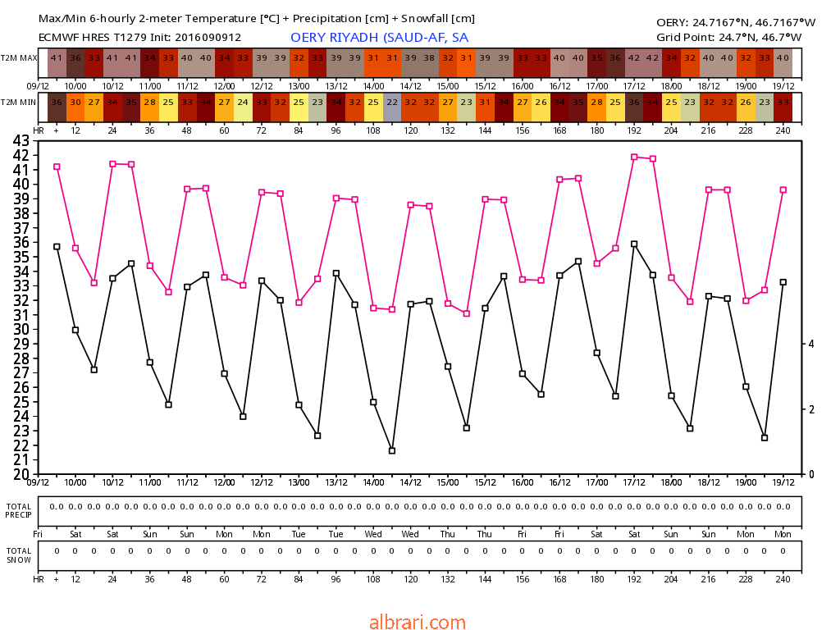This screenshot has height=630, width=840.
Task: Click the last pink marker ending the max line
Action: click(x=783, y=189)
